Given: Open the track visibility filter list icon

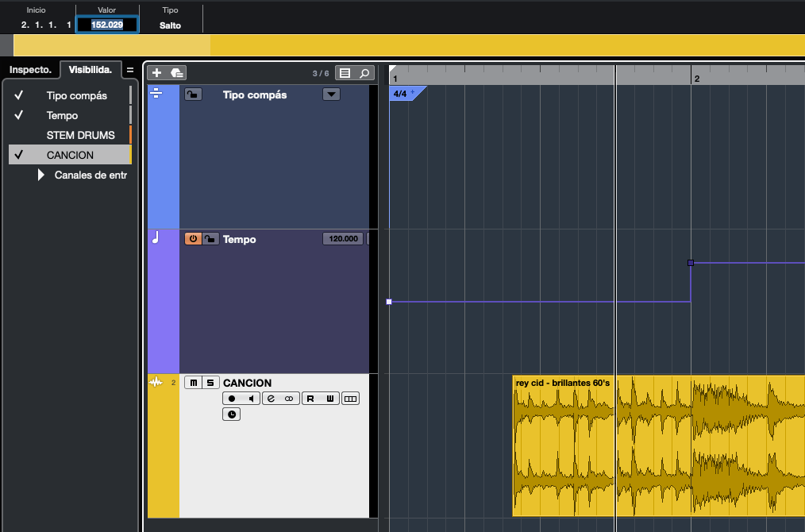Looking at the screenshot, I should (345, 73).
